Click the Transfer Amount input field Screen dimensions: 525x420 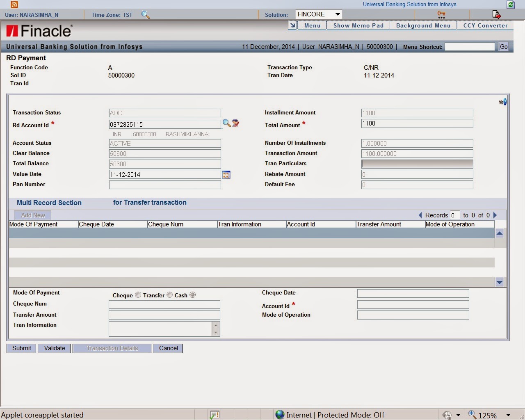point(164,315)
